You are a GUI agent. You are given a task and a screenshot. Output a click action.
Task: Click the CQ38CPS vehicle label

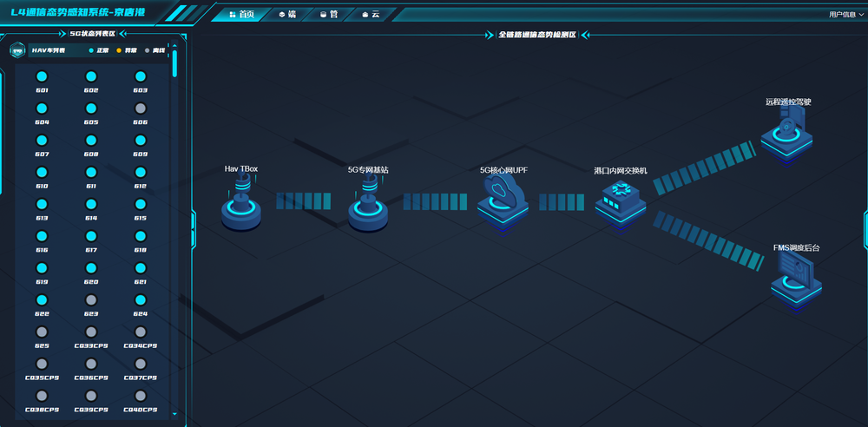pyautogui.click(x=42, y=410)
